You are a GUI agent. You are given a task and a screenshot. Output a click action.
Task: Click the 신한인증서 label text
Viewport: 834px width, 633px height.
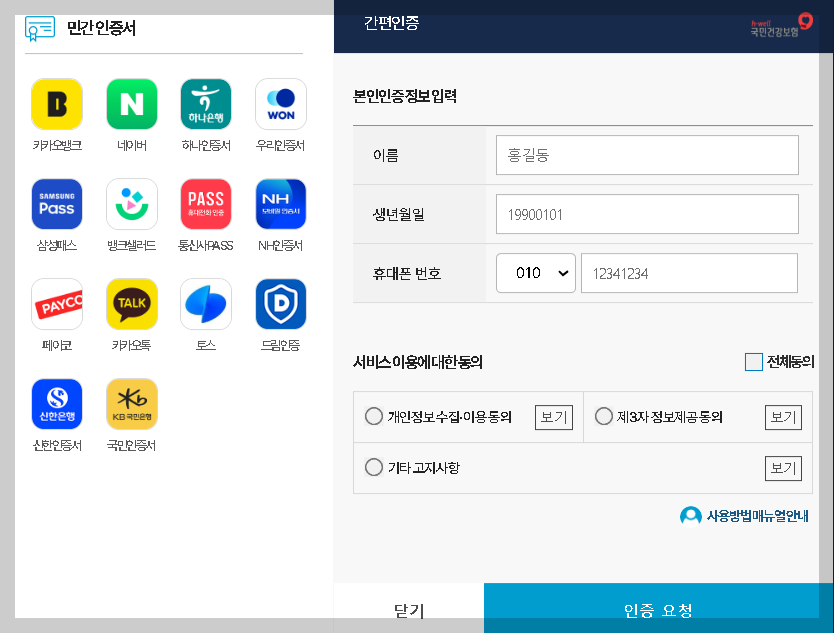[x=57, y=445]
